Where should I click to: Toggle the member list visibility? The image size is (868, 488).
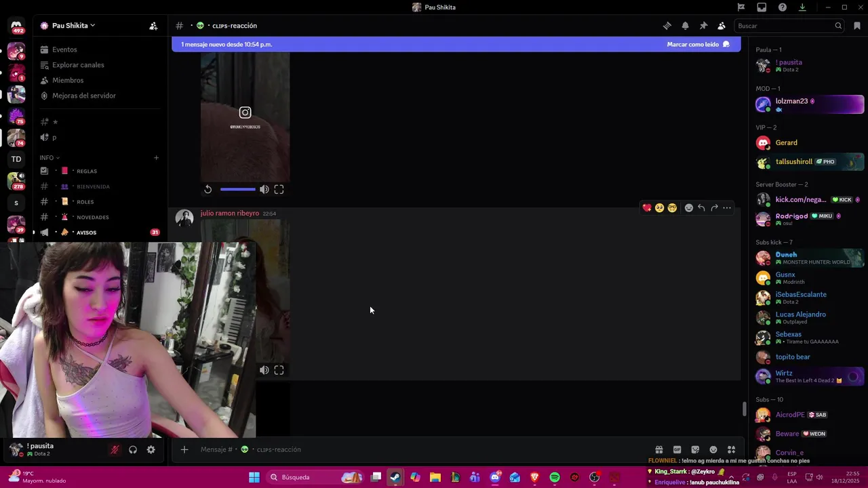coord(722,26)
